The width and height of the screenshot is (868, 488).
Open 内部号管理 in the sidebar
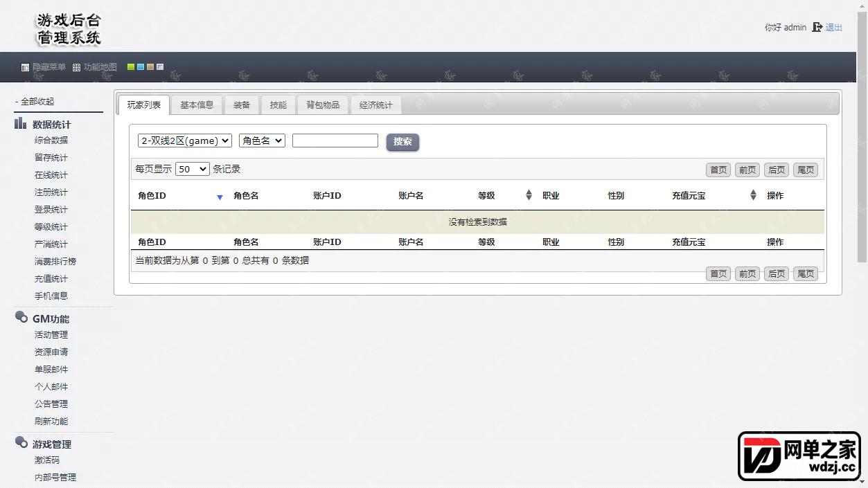(x=55, y=477)
